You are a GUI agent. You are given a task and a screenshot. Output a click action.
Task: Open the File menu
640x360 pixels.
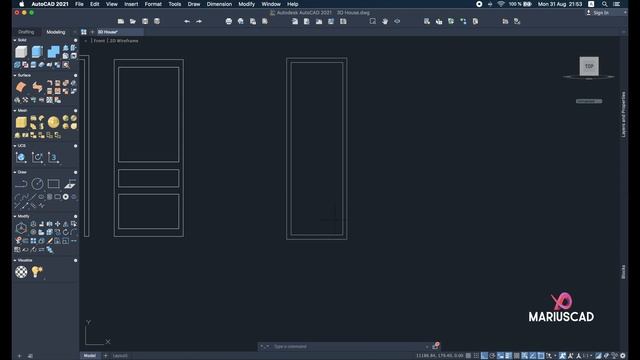coord(79,4)
